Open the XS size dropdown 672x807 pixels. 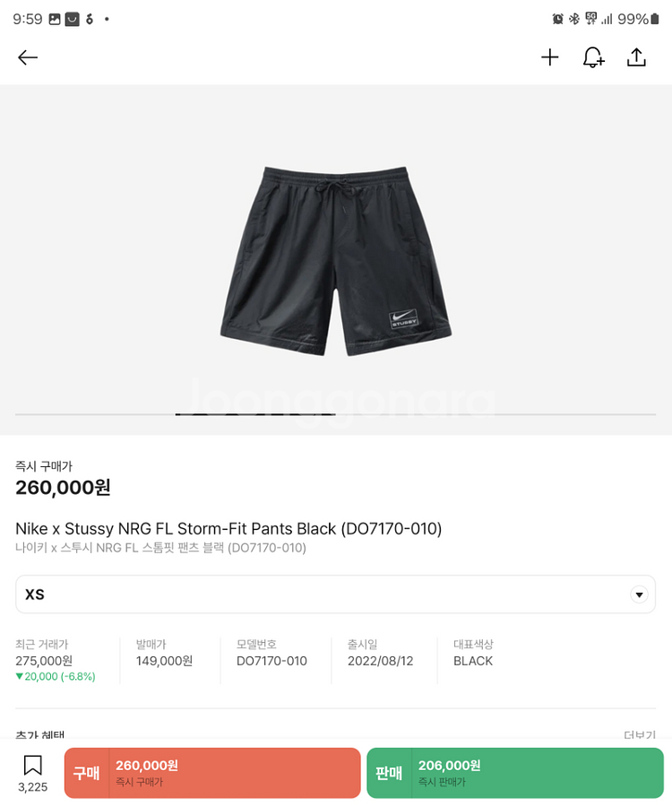coord(335,594)
